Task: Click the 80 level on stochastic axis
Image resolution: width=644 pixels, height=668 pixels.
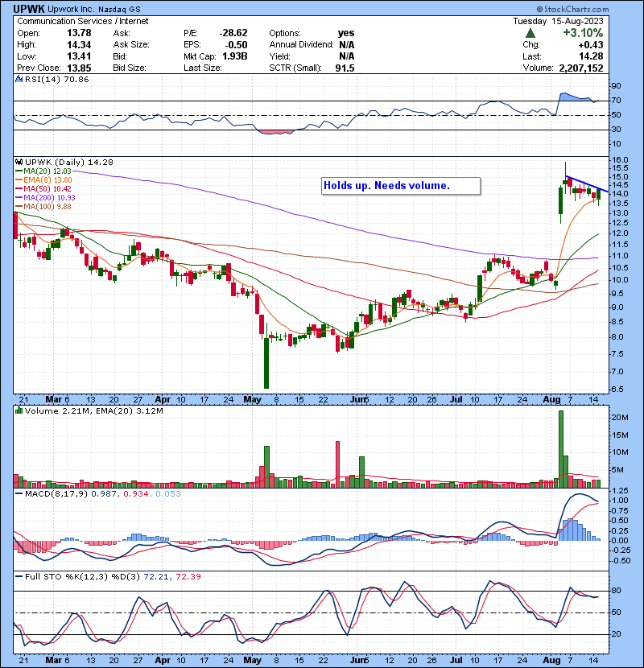Action: [x=617, y=591]
